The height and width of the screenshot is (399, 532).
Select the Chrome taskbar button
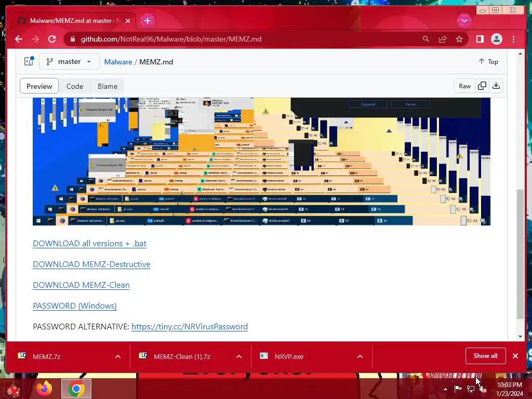pos(76,389)
